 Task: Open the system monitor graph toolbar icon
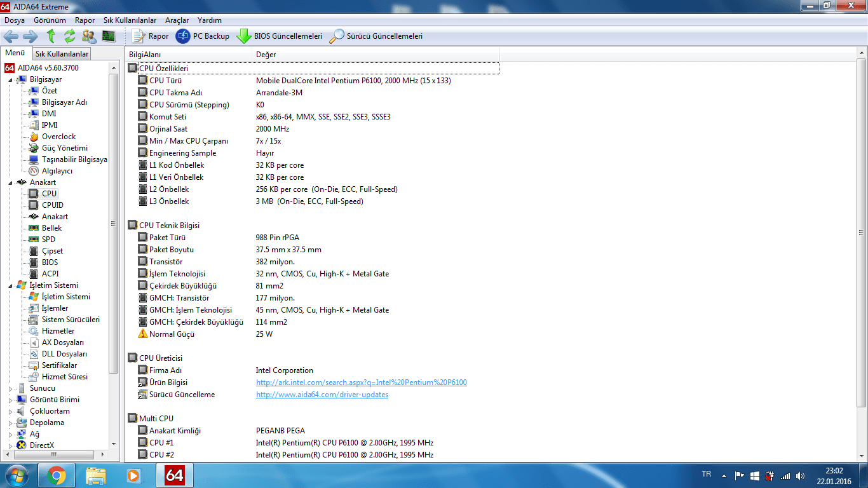click(109, 36)
